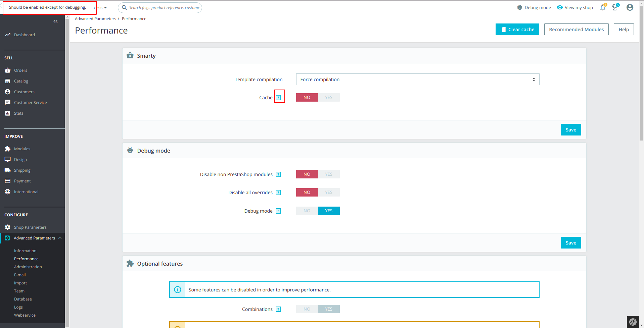The image size is (644, 328).
Task: Show help for Disable non PrestaShop modules
Action: tap(278, 174)
